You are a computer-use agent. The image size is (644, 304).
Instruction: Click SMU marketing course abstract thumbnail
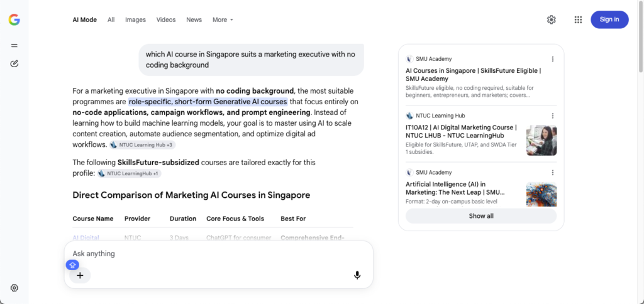pos(541,195)
